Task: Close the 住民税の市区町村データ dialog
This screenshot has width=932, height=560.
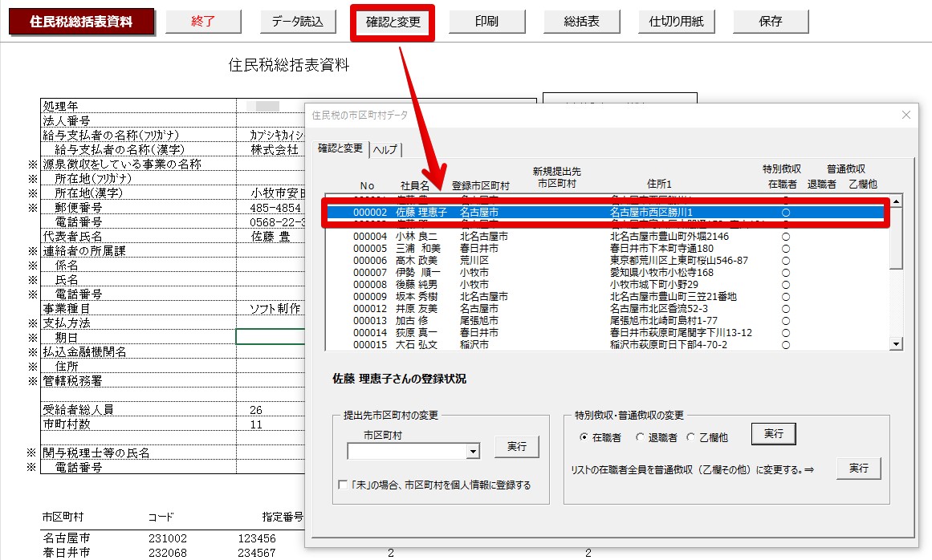Action: point(906,115)
